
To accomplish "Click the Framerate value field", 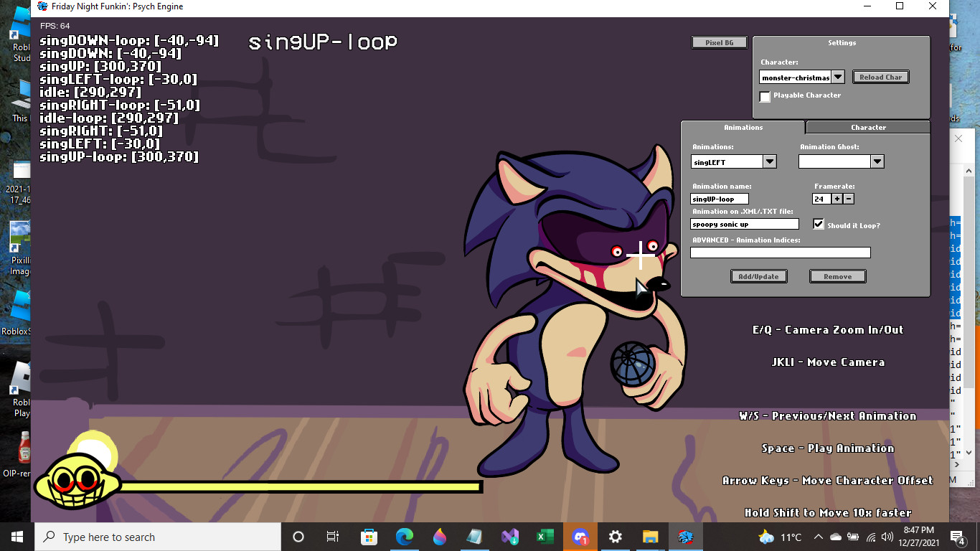I will [x=821, y=199].
